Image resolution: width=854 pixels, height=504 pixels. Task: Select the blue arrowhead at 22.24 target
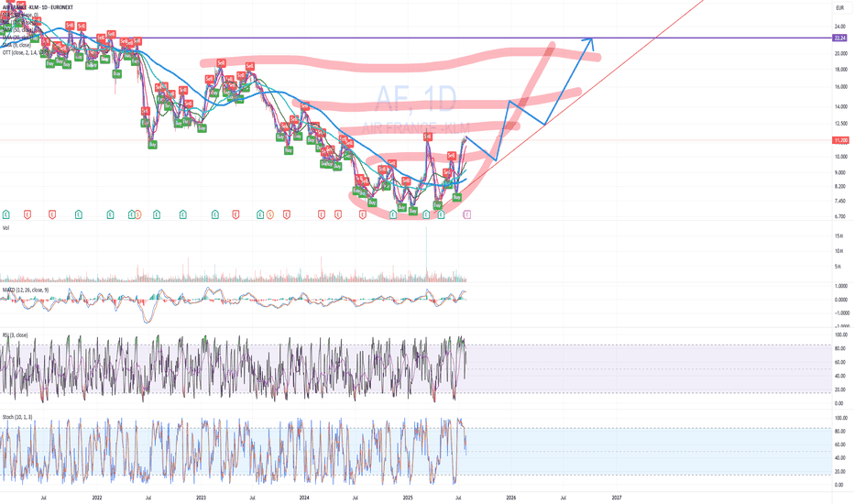point(589,39)
